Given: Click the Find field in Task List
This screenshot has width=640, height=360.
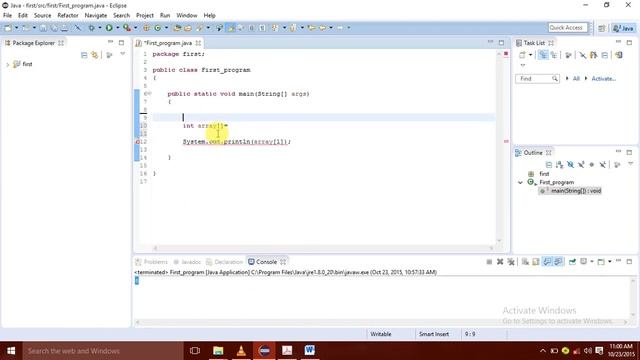Looking at the screenshot, I should pos(537,79).
